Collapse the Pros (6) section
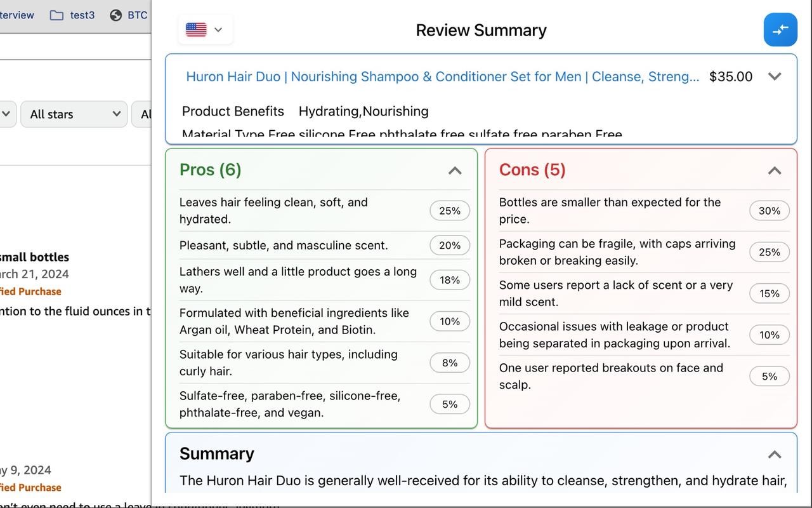The width and height of the screenshot is (812, 508). [x=454, y=170]
